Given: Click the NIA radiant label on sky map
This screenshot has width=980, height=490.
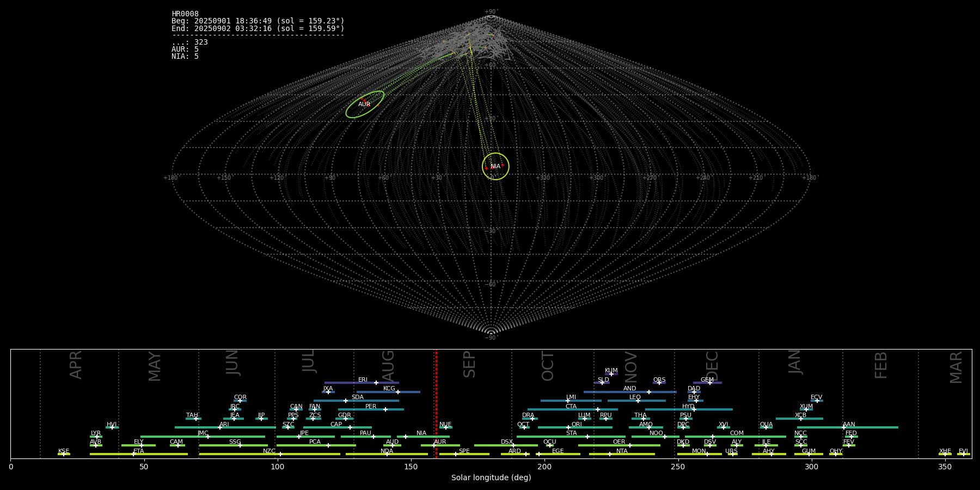Looking at the screenshot, I should (495, 167).
